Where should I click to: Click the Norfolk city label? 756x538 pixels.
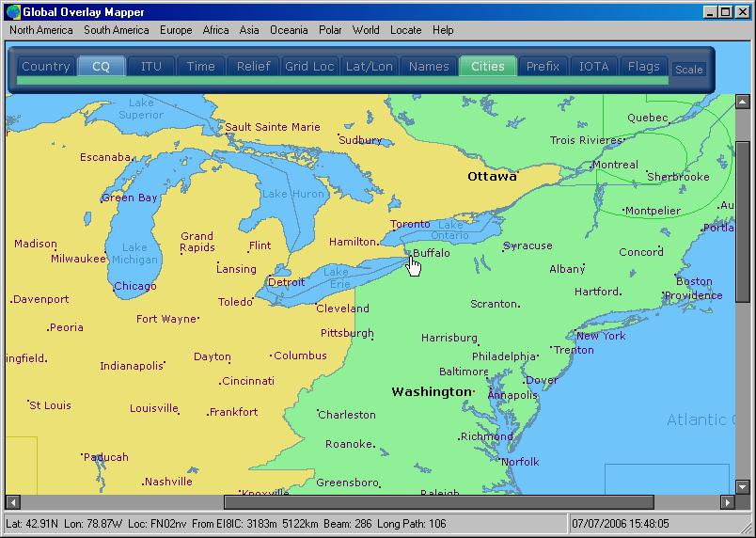tap(520, 462)
